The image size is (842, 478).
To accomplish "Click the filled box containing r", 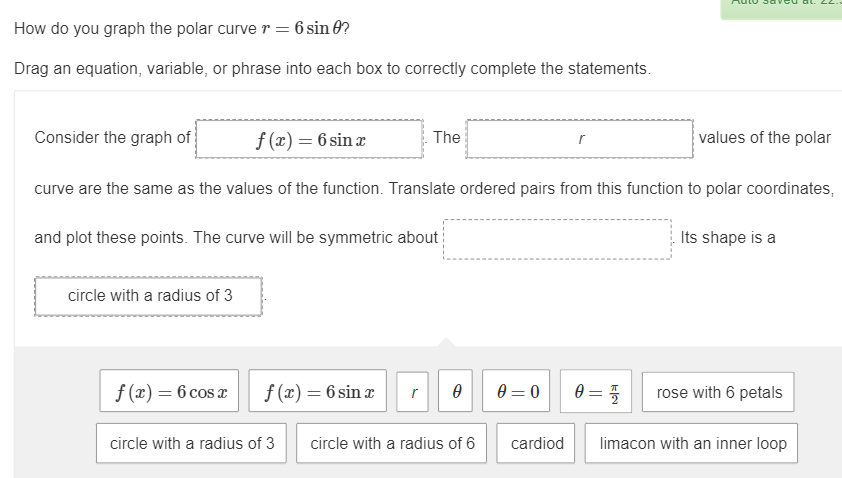I will click(x=580, y=139).
